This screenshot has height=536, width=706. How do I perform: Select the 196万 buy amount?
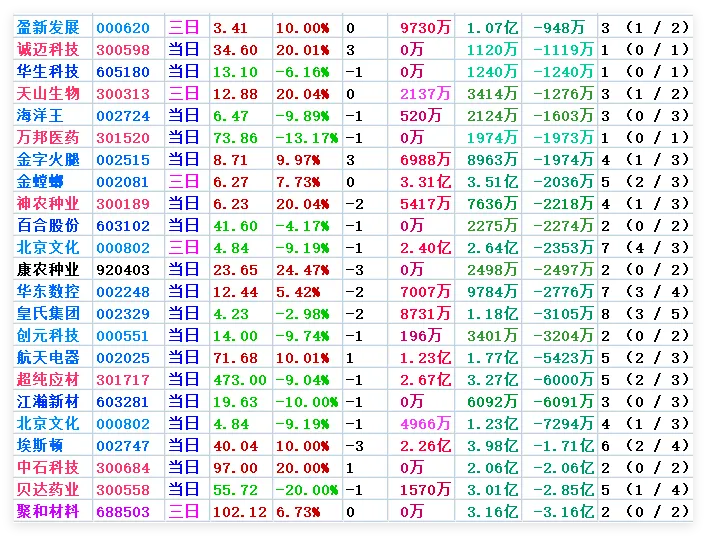421,336
